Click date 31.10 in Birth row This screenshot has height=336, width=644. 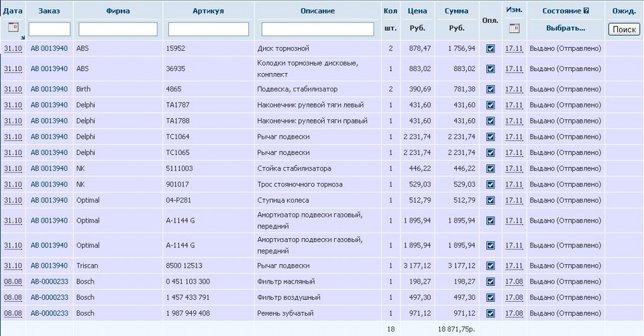[13, 89]
